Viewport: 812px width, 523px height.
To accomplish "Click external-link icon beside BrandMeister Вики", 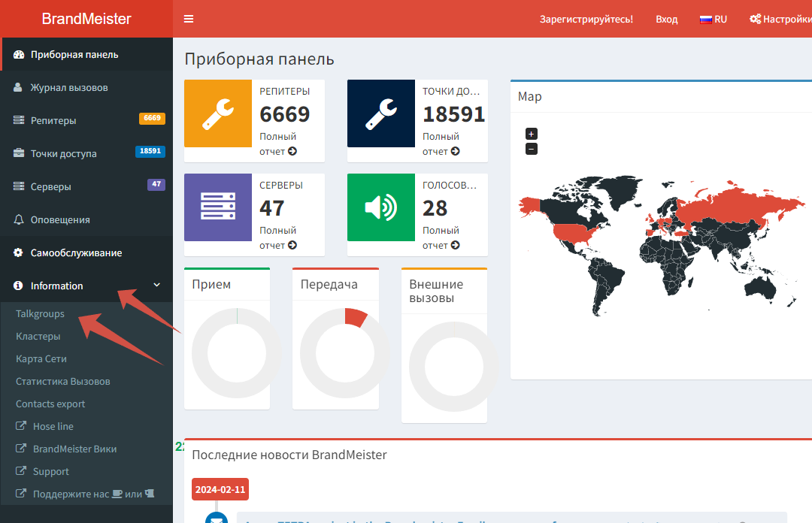I will click(x=21, y=448).
